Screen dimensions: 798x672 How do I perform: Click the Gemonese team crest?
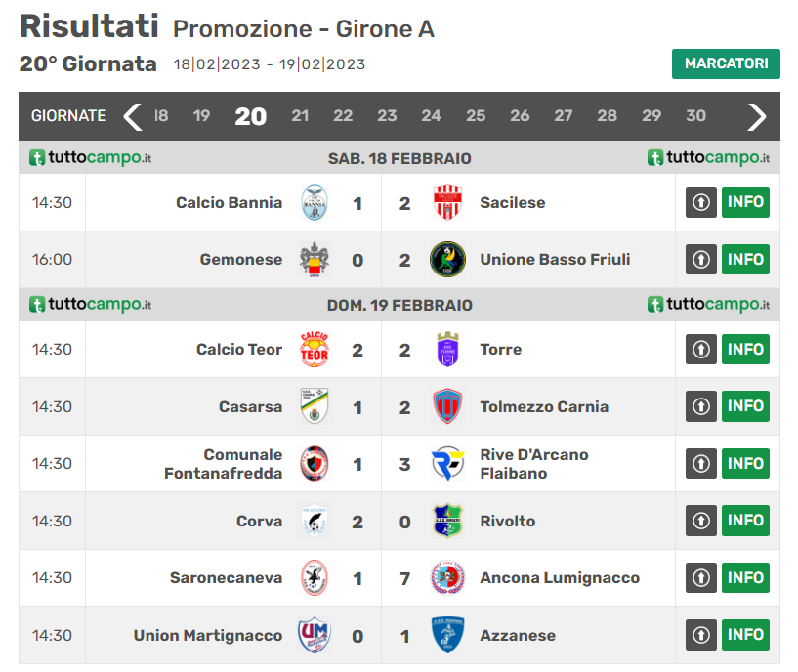click(x=315, y=260)
